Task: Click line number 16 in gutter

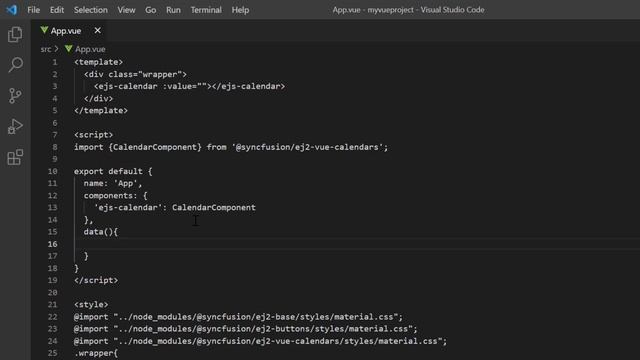Action: [52, 244]
